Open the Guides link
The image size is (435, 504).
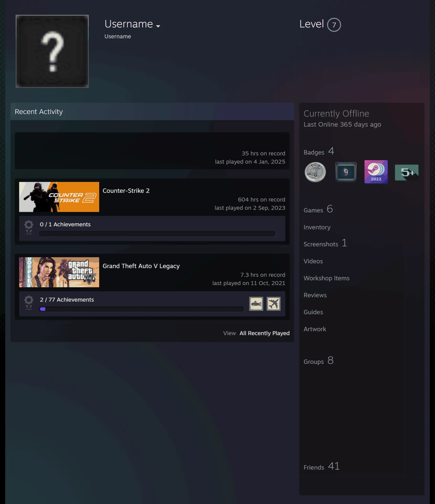coord(313,312)
